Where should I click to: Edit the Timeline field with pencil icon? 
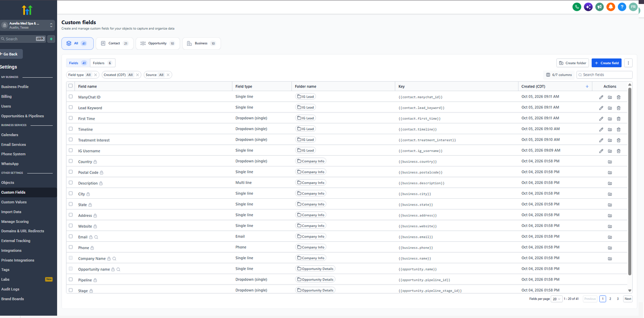pos(601,129)
